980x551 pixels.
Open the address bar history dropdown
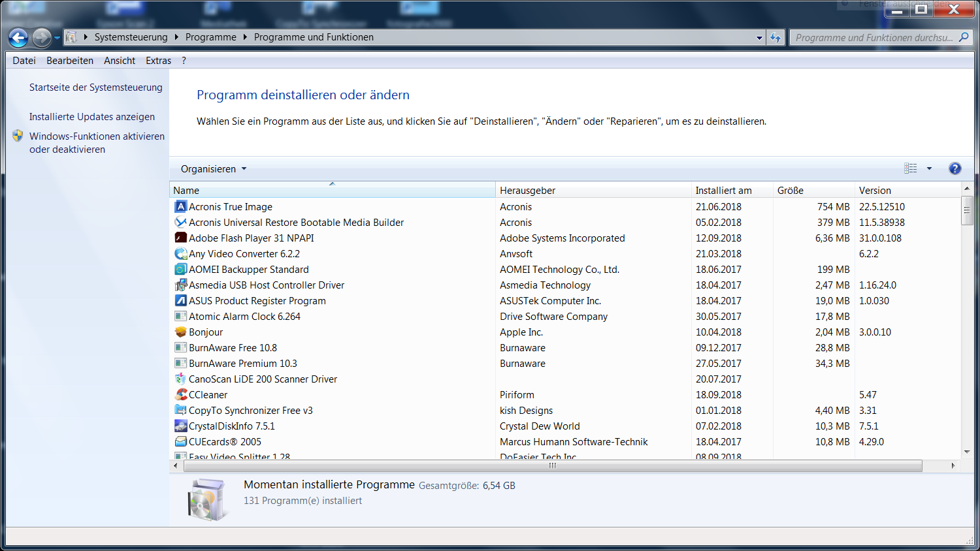[759, 38]
